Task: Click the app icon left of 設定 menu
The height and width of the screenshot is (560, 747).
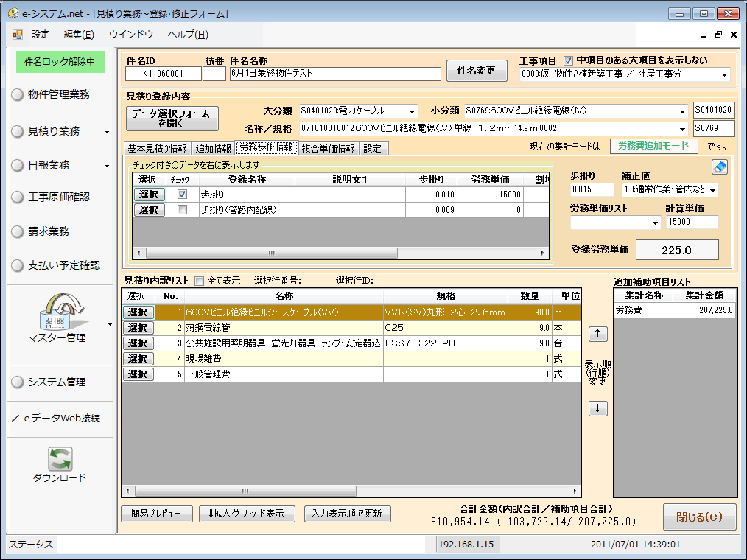Action: pos(18,35)
